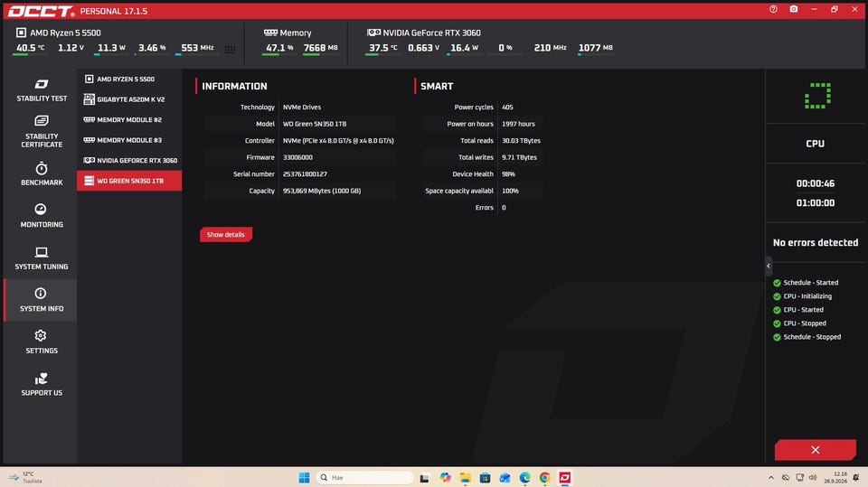Image resolution: width=868 pixels, height=487 pixels.
Task: Click the red X button in test panel
Action: click(815, 450)
